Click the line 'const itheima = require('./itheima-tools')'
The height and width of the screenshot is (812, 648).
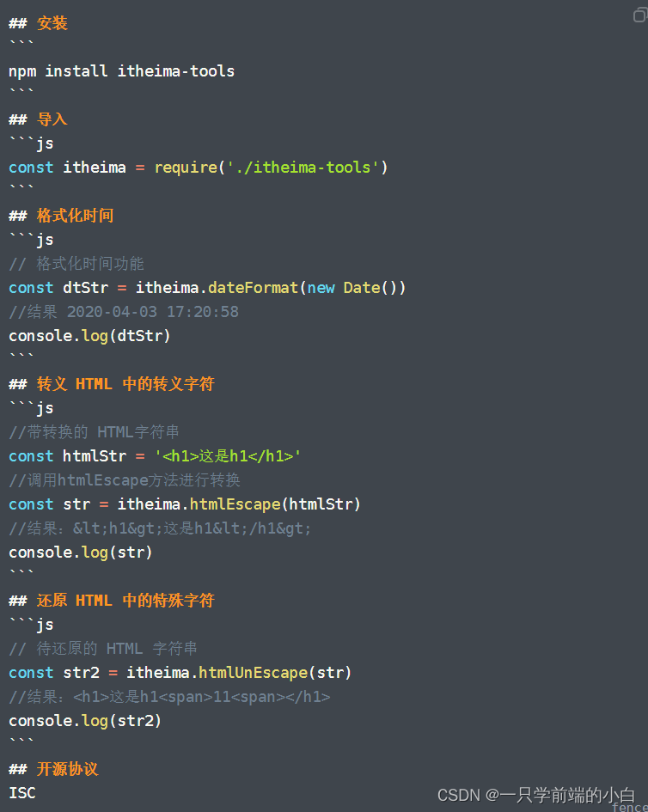pos(198,168)
